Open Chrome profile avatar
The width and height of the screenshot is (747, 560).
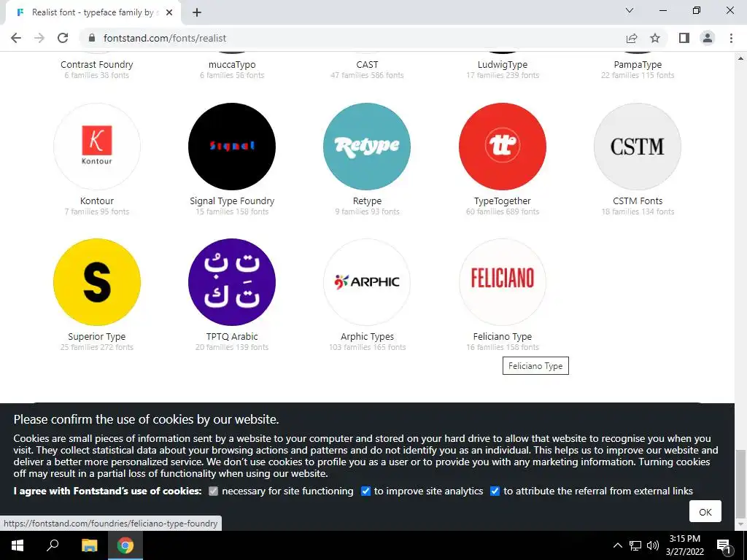(708, 38)
